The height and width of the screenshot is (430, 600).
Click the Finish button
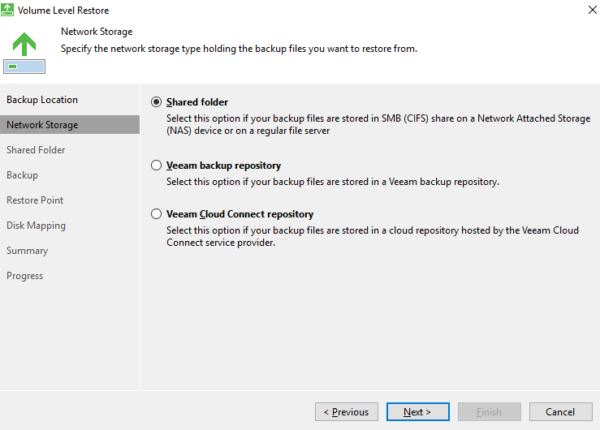point(489,411)
